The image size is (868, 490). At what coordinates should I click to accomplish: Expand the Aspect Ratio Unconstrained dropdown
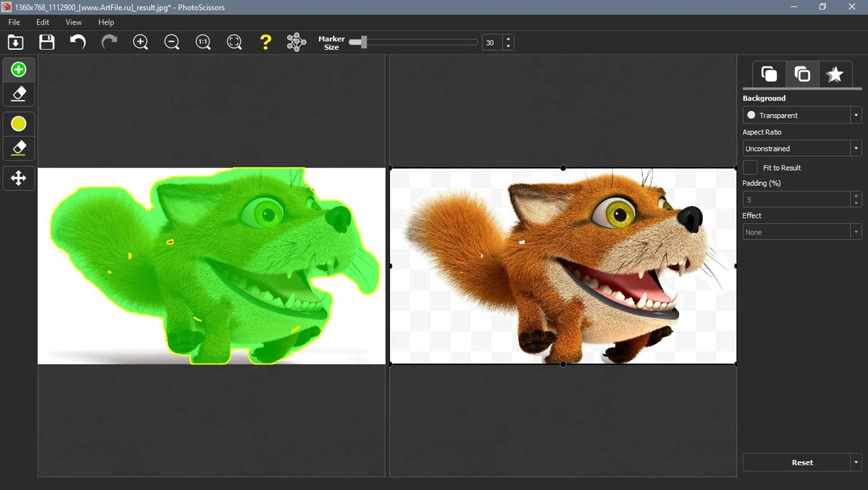pos(856,148)
